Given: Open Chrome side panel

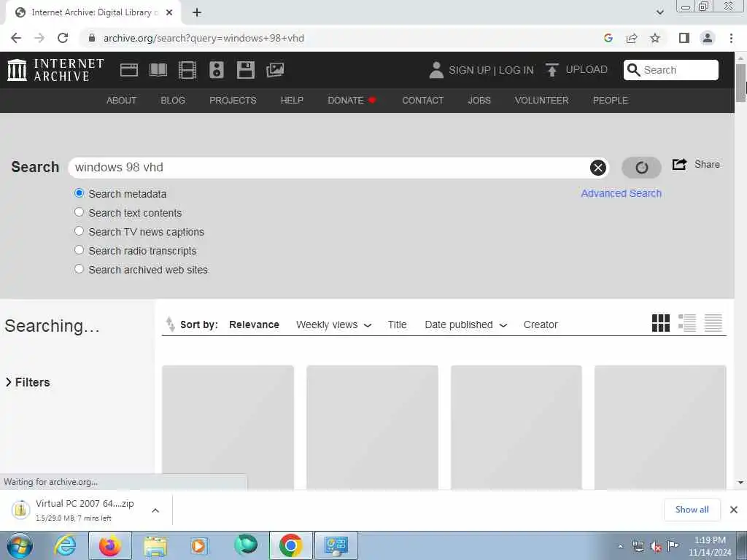Looking at the screenshot, I should 684,38.
